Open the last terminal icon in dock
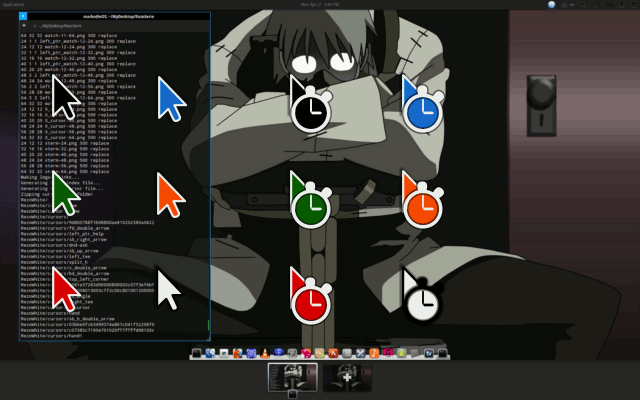Screen dimensions: 640x400 pos(442,353)
